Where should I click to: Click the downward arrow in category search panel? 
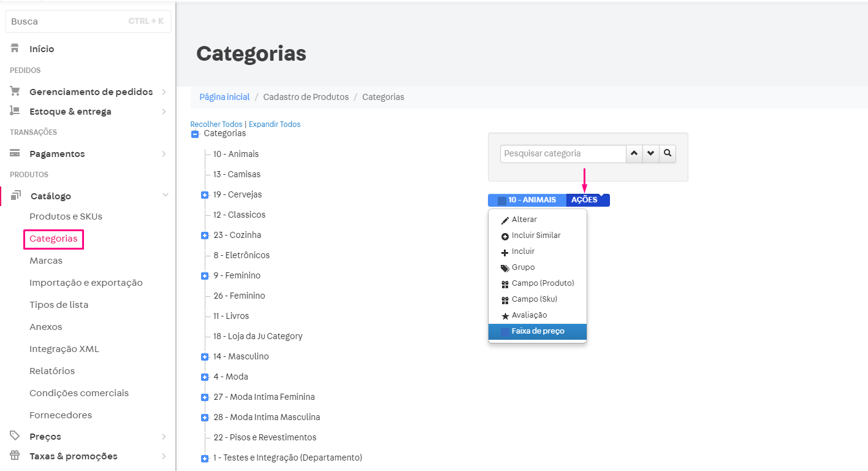[650, 153]
